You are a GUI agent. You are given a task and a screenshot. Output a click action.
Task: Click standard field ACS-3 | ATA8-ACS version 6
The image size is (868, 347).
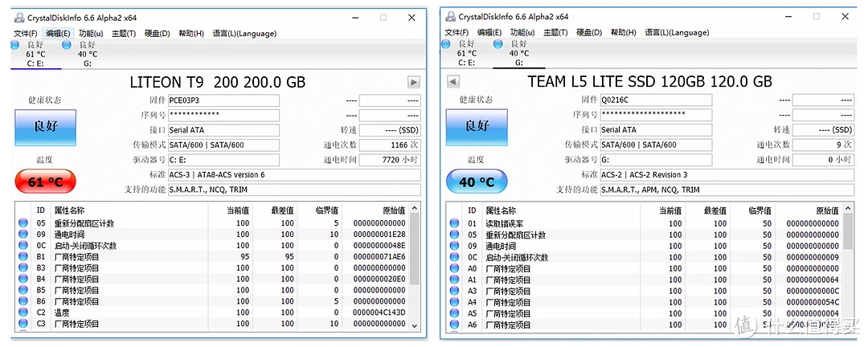point(294,175)
